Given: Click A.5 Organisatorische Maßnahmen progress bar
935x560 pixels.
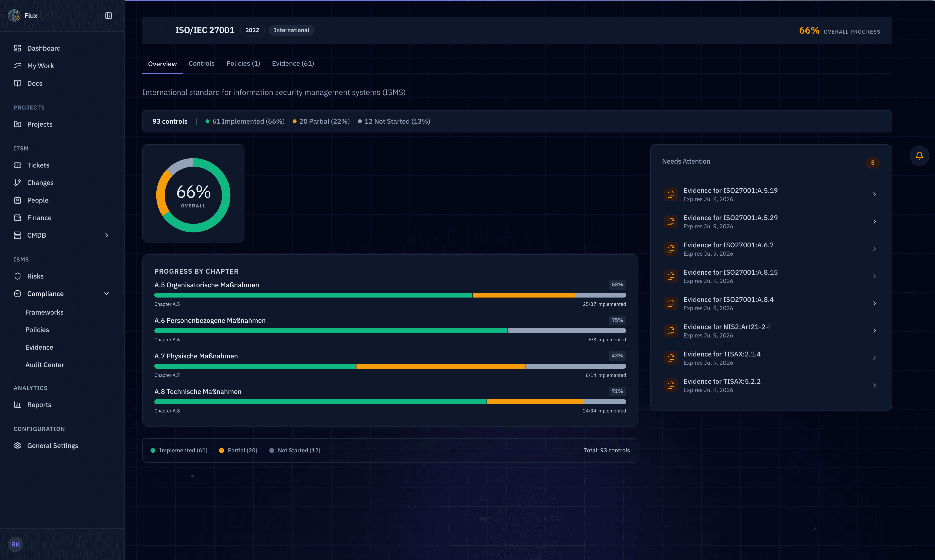Looking at the screenshot, I should point(390,295).
